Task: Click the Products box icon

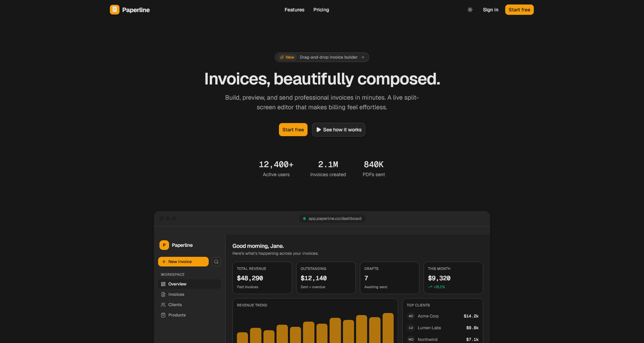Action: [163, 315]
